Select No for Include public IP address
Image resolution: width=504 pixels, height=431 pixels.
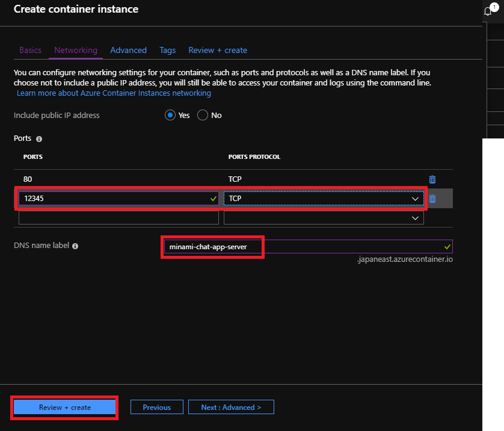203,116
